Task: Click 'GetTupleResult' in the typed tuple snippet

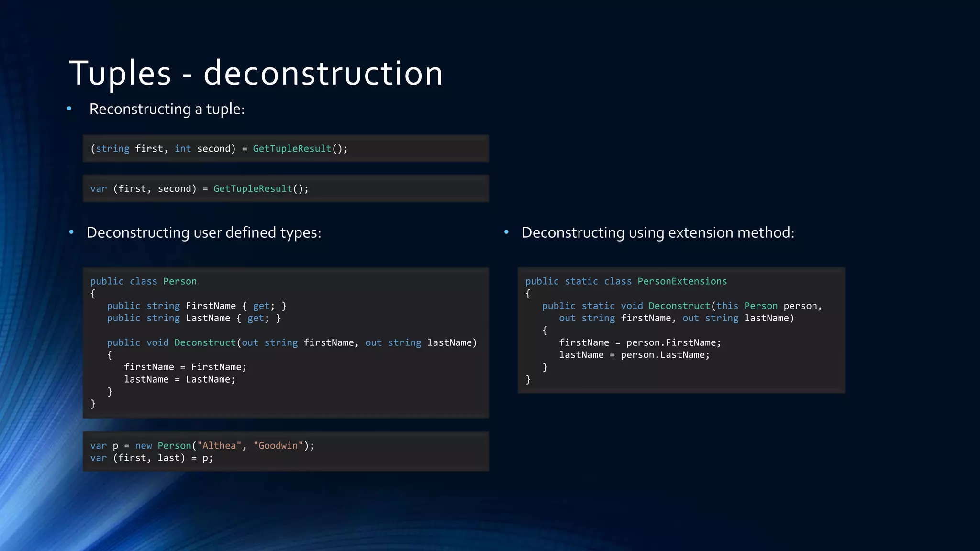Action: click(292, 149)
